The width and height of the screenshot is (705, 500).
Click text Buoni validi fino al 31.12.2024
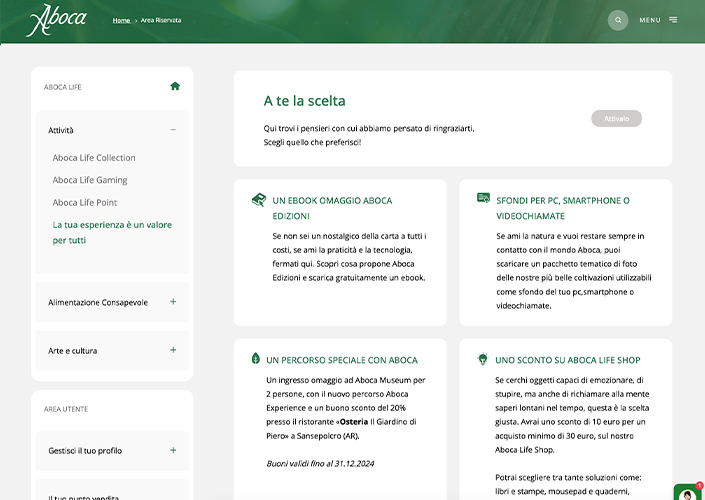(320, 464)
